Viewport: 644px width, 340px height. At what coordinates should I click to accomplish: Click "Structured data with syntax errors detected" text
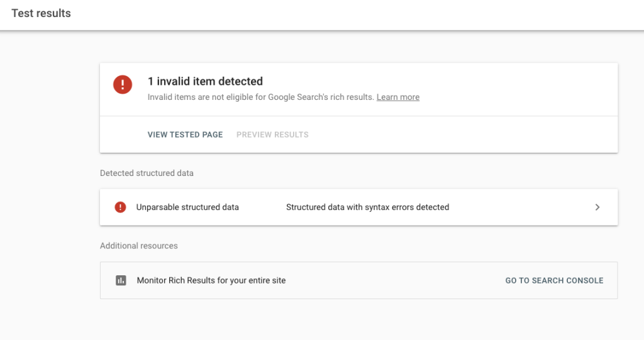point(367,207)
